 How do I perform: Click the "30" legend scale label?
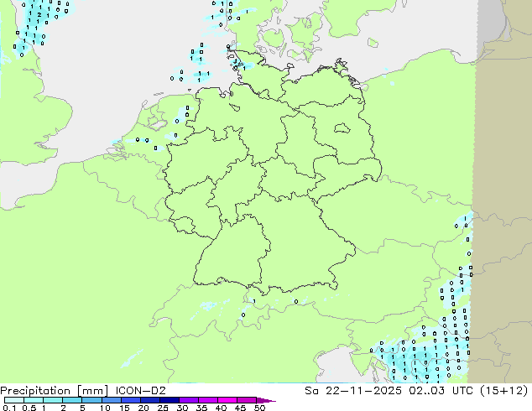(x=182, y=408)
